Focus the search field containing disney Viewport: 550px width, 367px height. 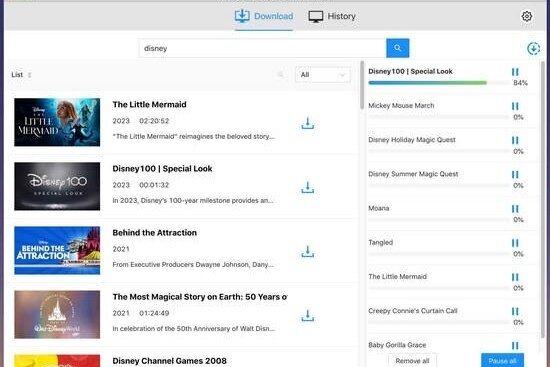[x=262, y=48]
